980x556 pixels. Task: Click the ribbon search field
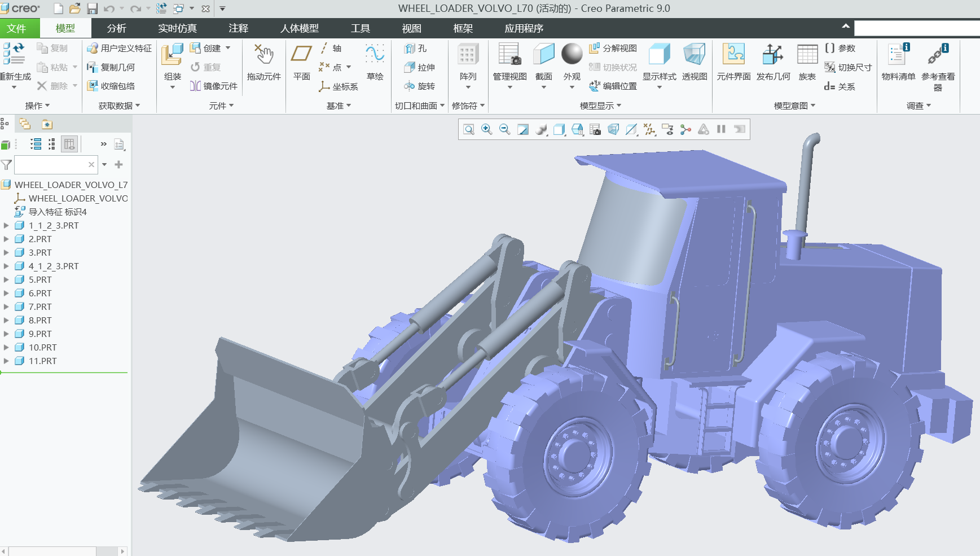point(917,28)
